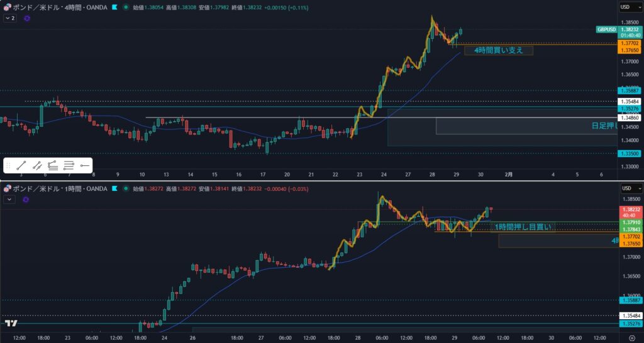Click the green market status dot on 1-hour chart
This screenshot has height=343, width=644.
pos(126,188)
